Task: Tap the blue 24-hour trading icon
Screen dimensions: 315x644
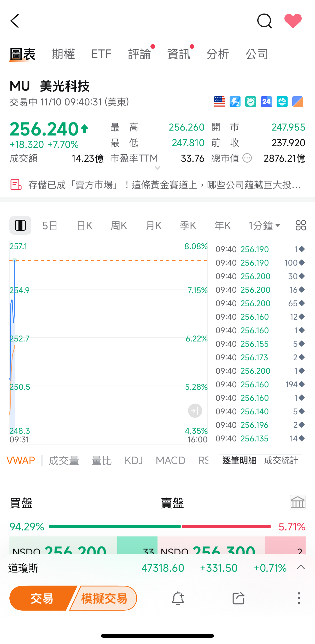Action: click(x=266, y=102)
